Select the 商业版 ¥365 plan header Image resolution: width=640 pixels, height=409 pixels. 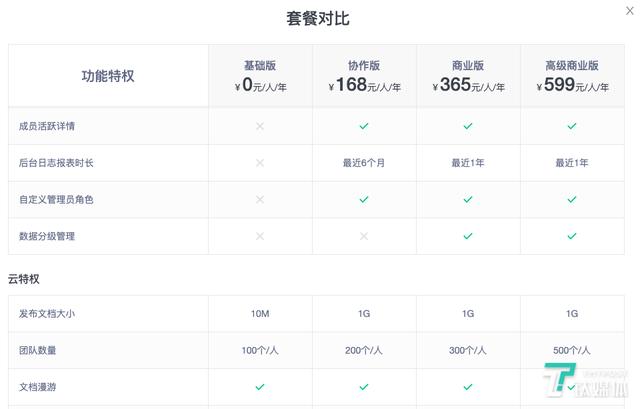click(469, 76)
